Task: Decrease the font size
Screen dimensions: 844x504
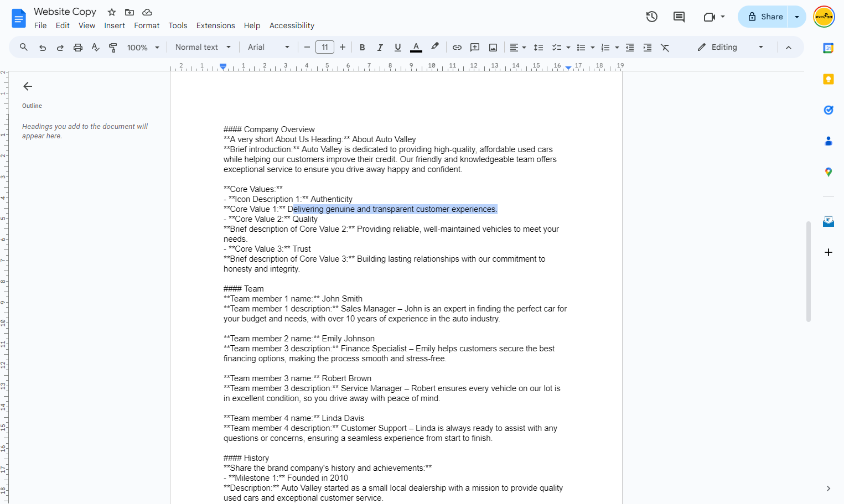Action: coord(307,48)
